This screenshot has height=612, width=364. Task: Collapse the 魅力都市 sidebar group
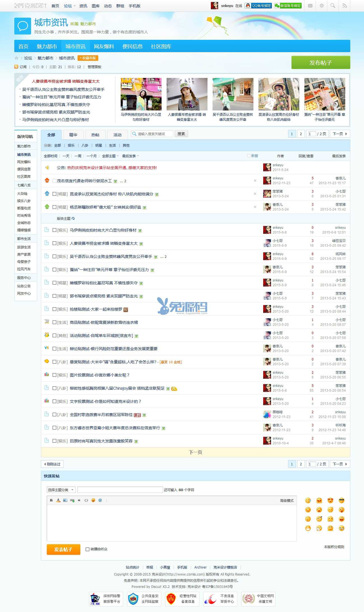click(x=26, y=146)
